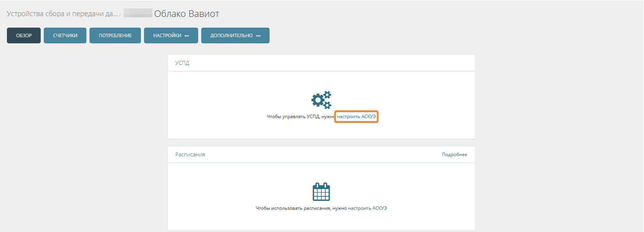Follow настроить АСКУЭ link in Расписания panel
This screenshot has width=644, height=232.
coord(367,208)
